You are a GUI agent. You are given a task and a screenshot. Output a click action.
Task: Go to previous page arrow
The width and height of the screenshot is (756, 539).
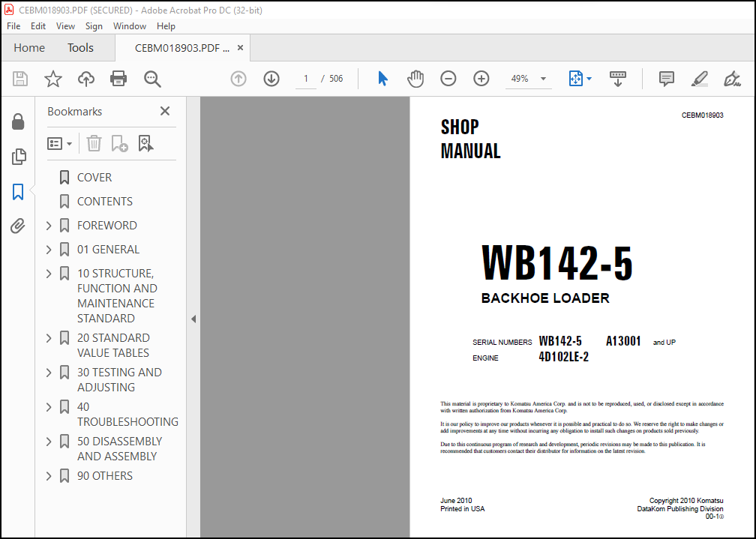click(238, 79)
